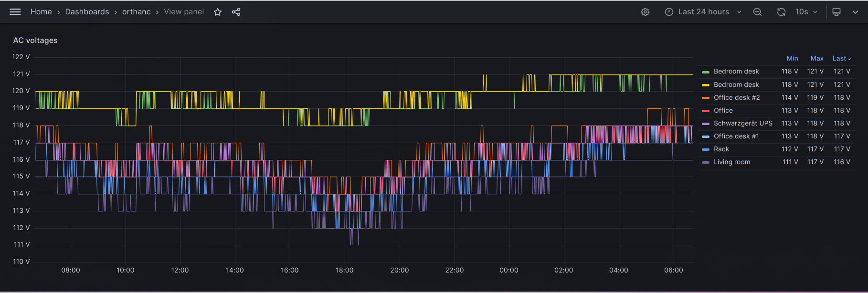Expand the chevron at top right corner
Image resolution: width=868 pixels, height=293 pixels.
[x=855, y=12]
